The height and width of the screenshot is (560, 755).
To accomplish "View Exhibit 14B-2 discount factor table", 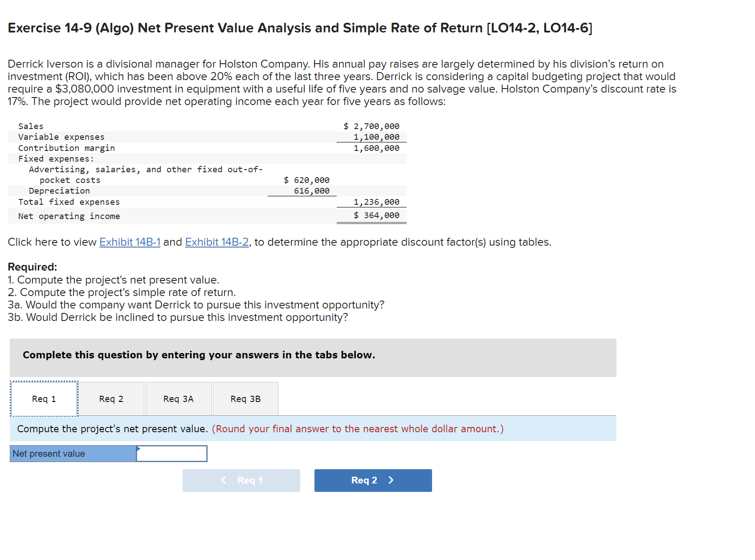I will (216, 242).
